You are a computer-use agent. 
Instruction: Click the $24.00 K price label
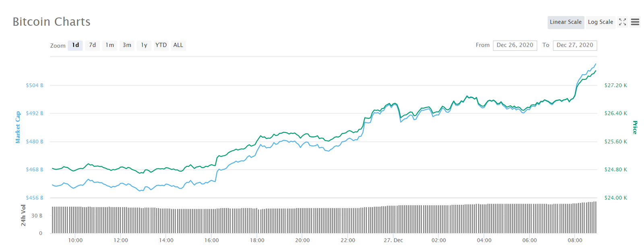click(x=616, y=198)
